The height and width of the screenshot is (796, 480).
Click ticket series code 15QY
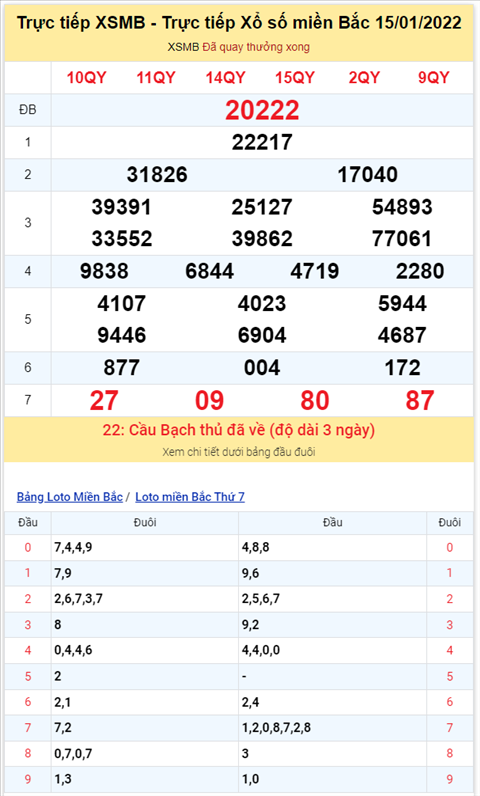click(295, 78)
